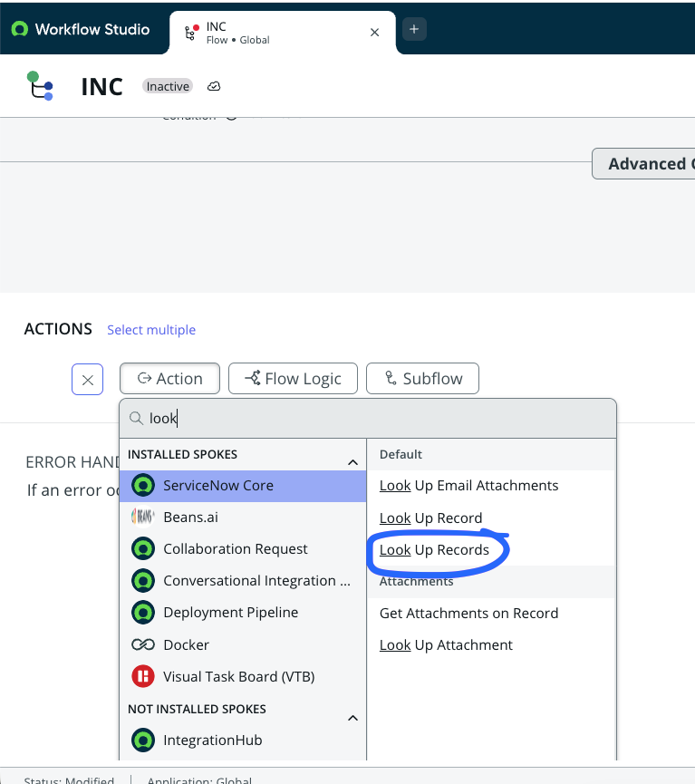The height and width of the screenshot is (784, 695).
Task: Click the Select multiple link
Action: pos(151,330)
